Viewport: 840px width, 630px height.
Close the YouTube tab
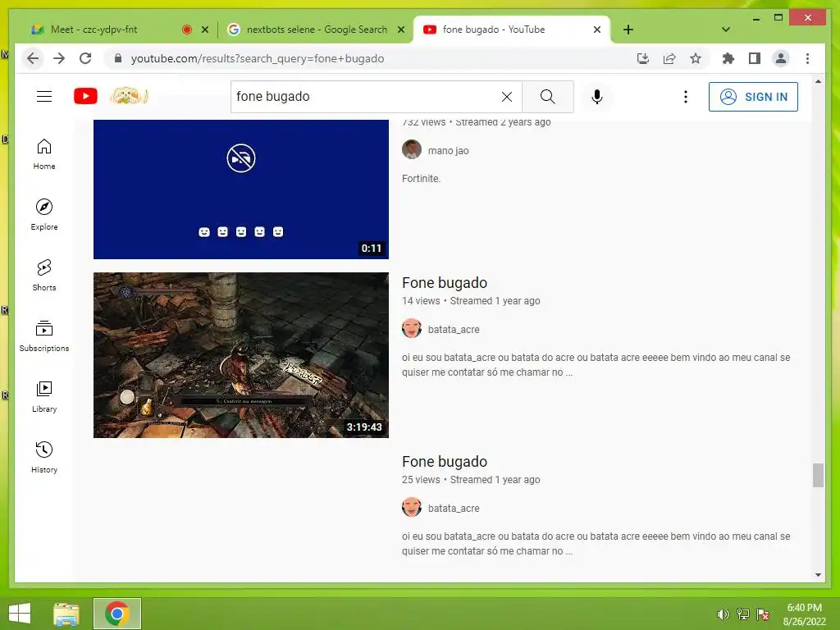(x=597, y=30)
